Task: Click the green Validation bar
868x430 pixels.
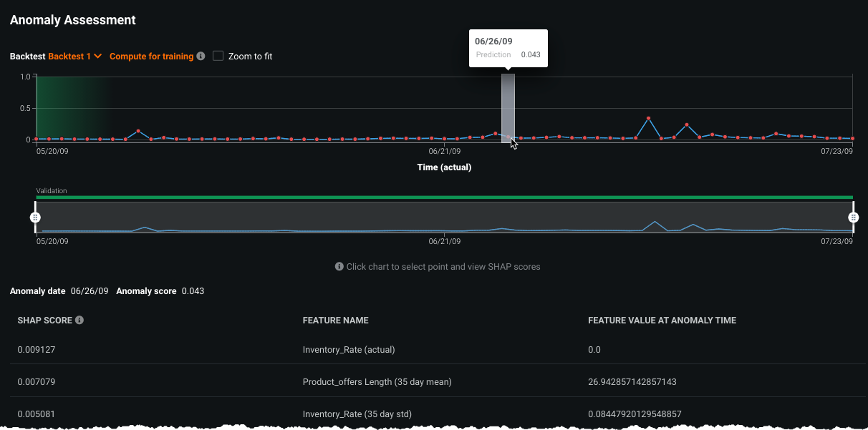Action: (x=444, y=197)
